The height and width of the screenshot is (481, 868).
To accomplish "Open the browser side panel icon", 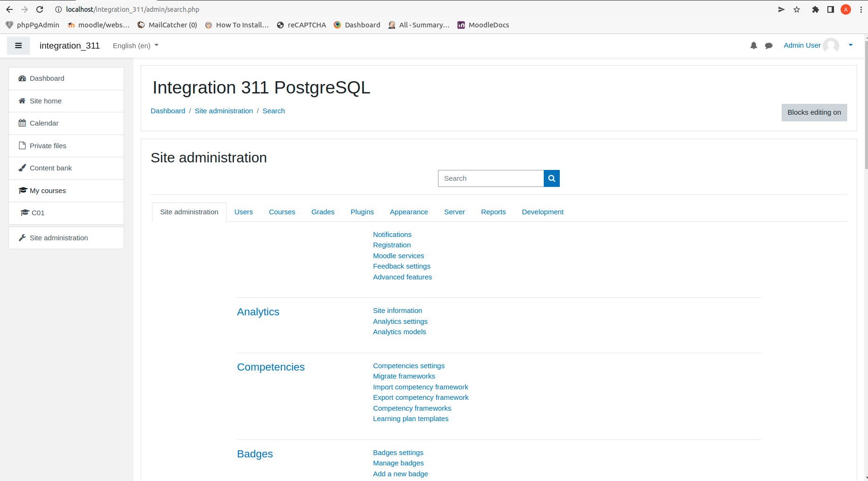I will [x=831, y=9].
